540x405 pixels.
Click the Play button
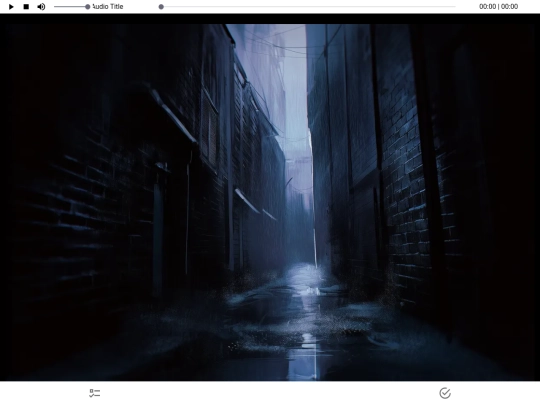click(11, 7)
